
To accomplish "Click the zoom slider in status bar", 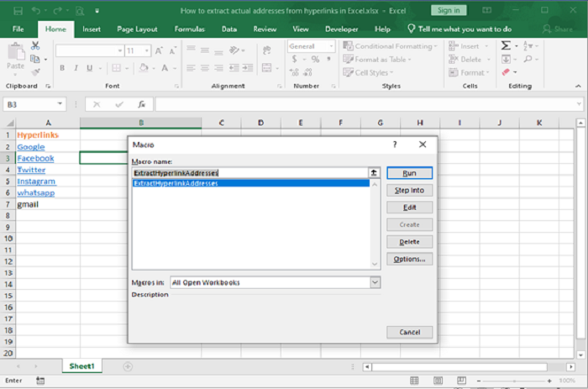I will tap(514, 381).
